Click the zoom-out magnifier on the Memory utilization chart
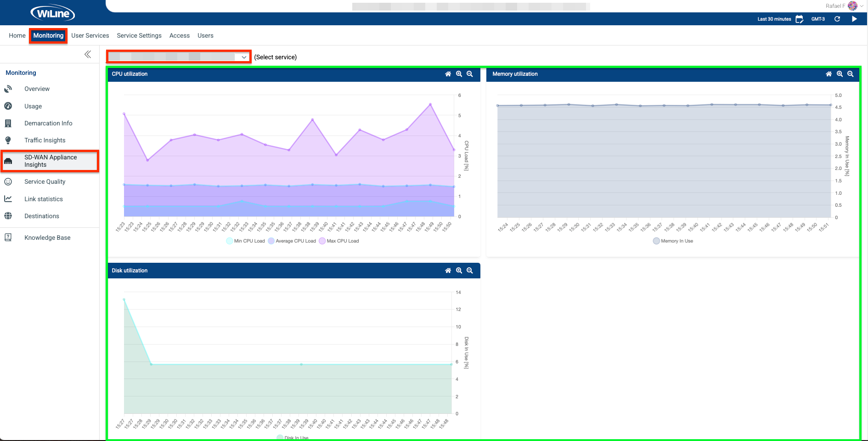The height and width of the screenshot is (441, 868). click(851, 74)
